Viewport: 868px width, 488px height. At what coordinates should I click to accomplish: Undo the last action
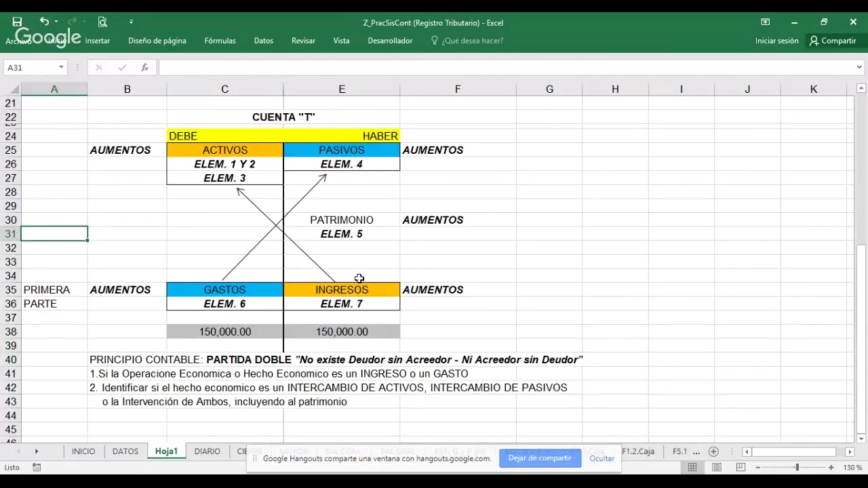44,22
